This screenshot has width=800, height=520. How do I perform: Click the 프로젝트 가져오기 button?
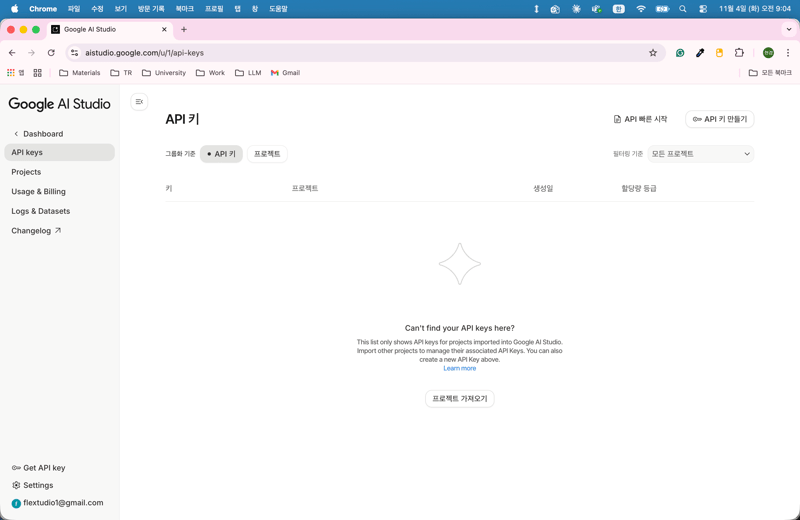(460, 399)
